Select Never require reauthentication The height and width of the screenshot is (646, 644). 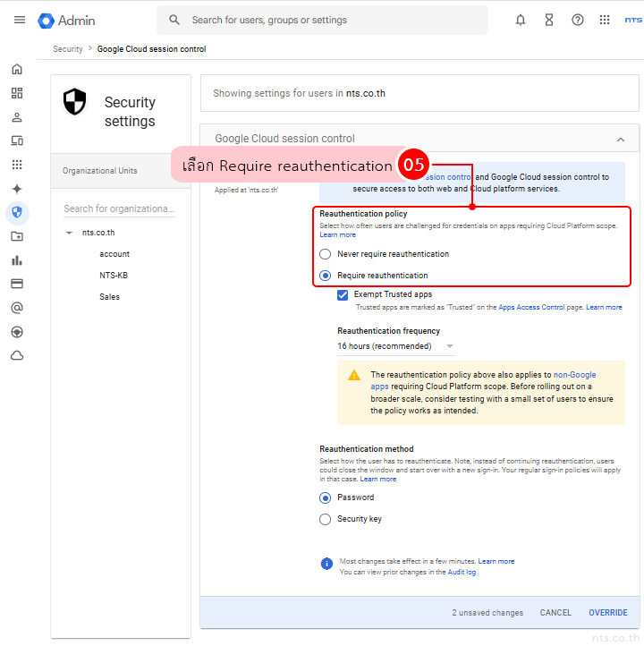point(326,254)
